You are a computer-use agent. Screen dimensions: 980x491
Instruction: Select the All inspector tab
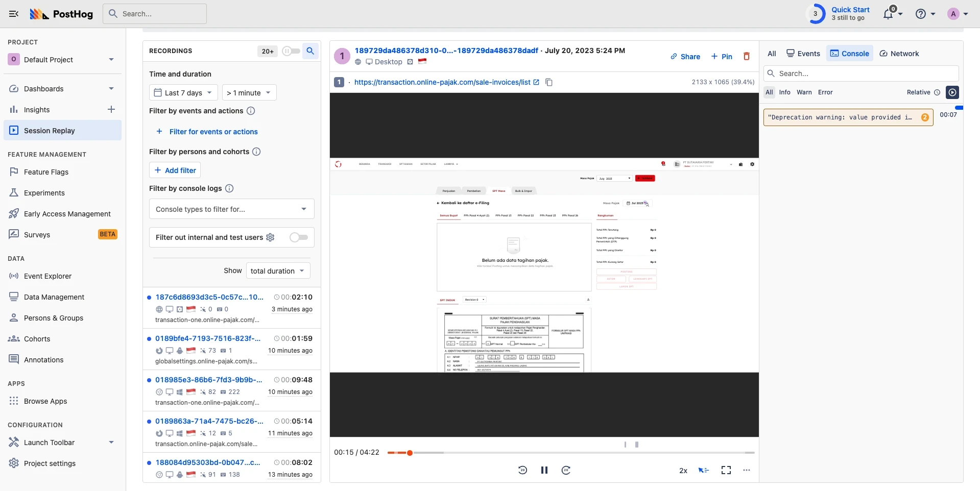pos(772,54)
